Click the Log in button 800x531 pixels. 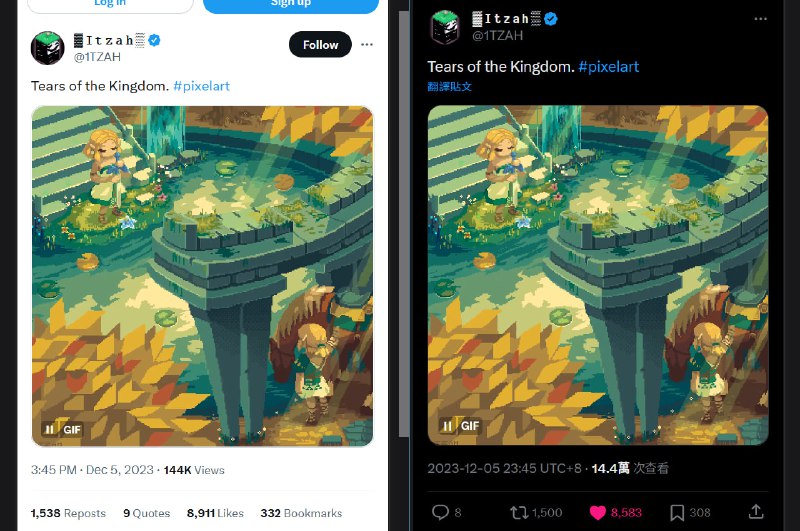(110, 4)
